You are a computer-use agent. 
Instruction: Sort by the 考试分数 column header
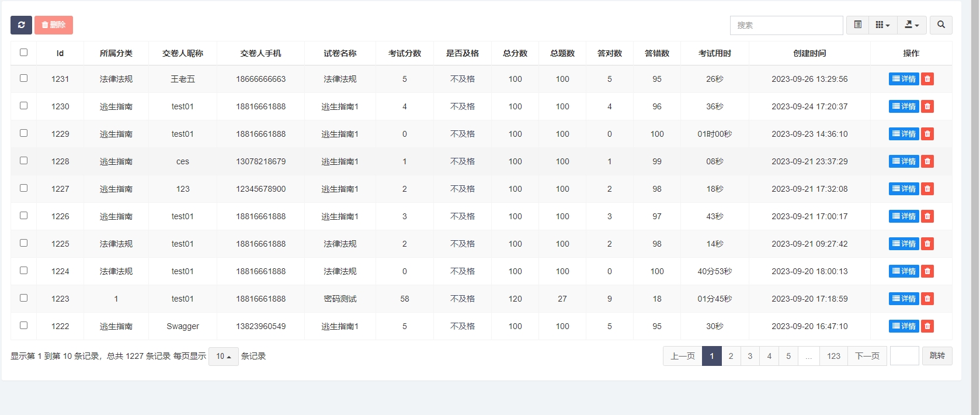404,53
